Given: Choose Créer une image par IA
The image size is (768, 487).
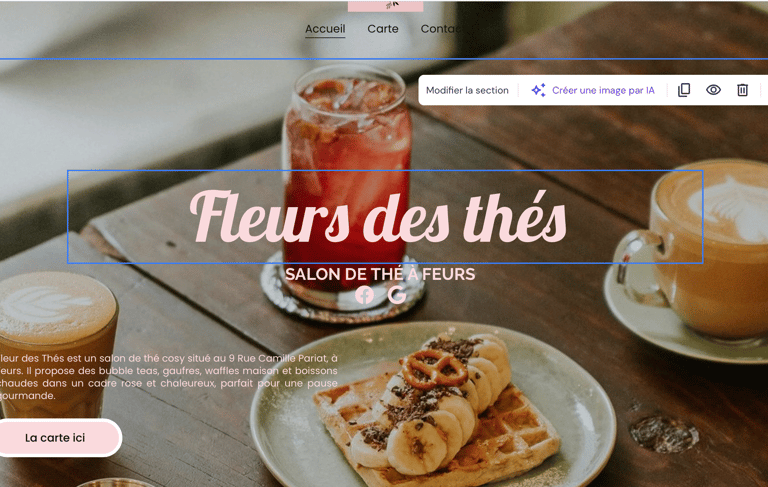Looking at the screenshot, I should pyautogui.click(x=603, y=90).
